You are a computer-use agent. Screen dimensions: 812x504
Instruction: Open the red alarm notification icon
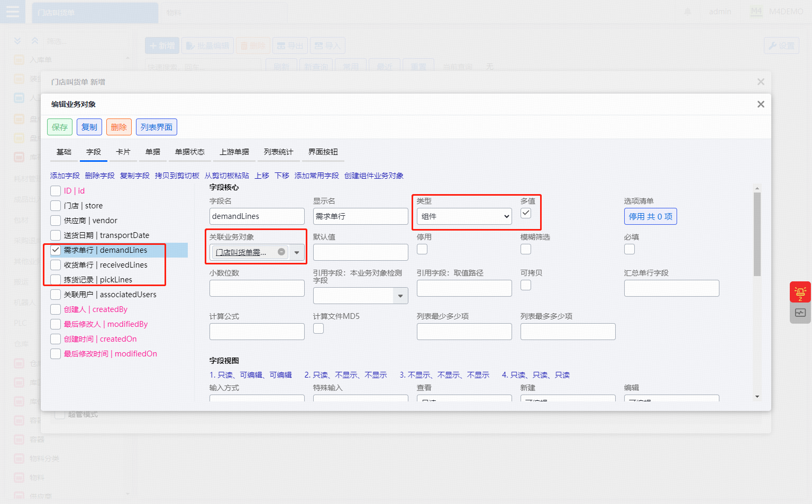coord(800,292)
